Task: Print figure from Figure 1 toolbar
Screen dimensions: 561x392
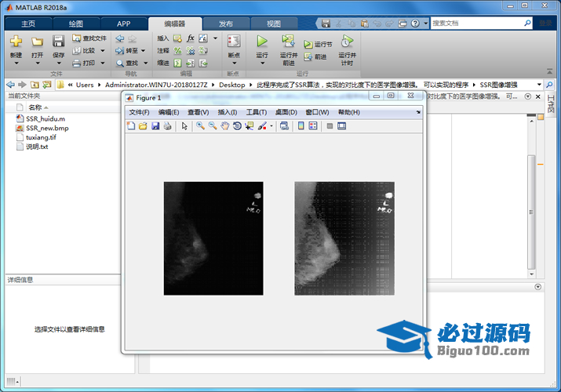Action: click(x=167, y=125)
